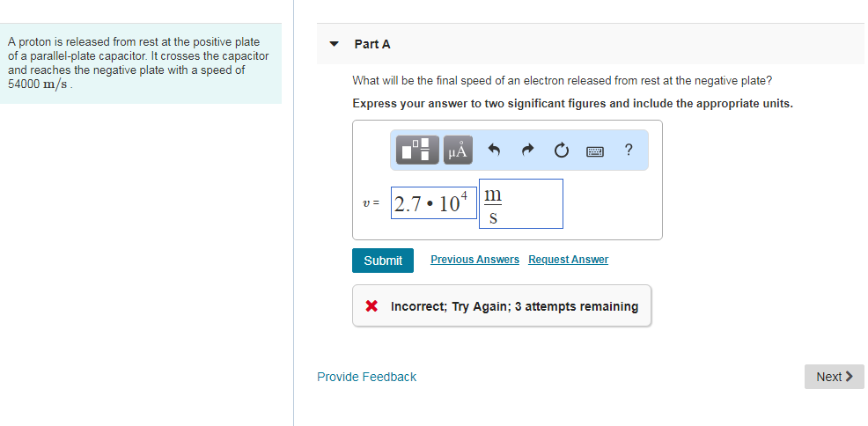868x426 pixels.
Task: Go to the Next question
Action: click(x=834, y=377)
